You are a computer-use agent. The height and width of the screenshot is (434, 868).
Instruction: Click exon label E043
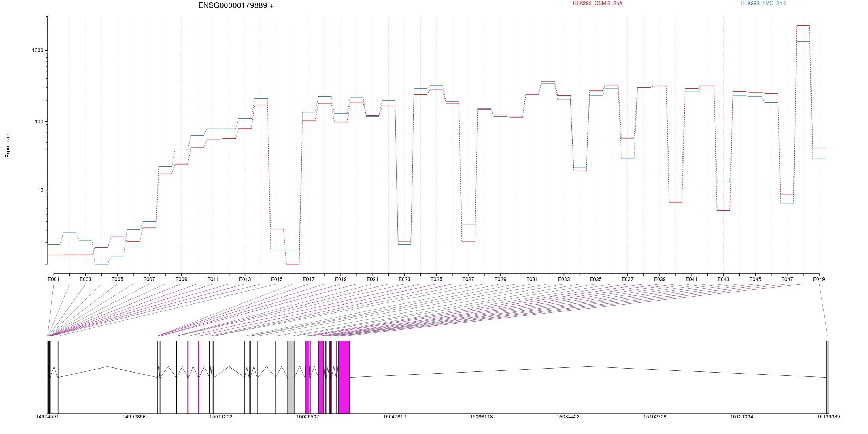coord(723,279)
